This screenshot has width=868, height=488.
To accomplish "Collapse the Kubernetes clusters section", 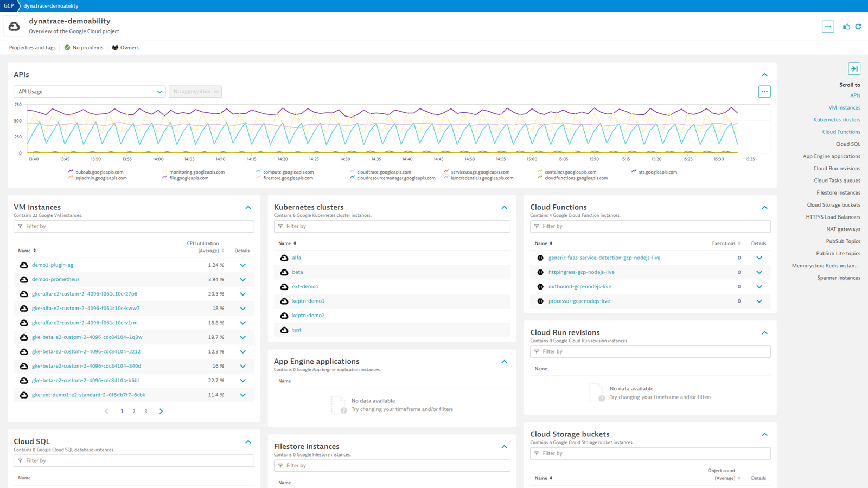I will (504, 208).
